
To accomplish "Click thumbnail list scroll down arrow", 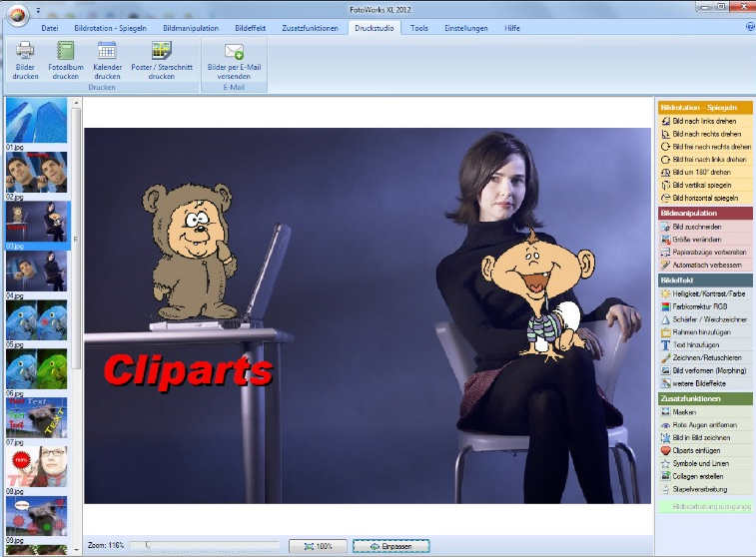I will click(76, 549).
